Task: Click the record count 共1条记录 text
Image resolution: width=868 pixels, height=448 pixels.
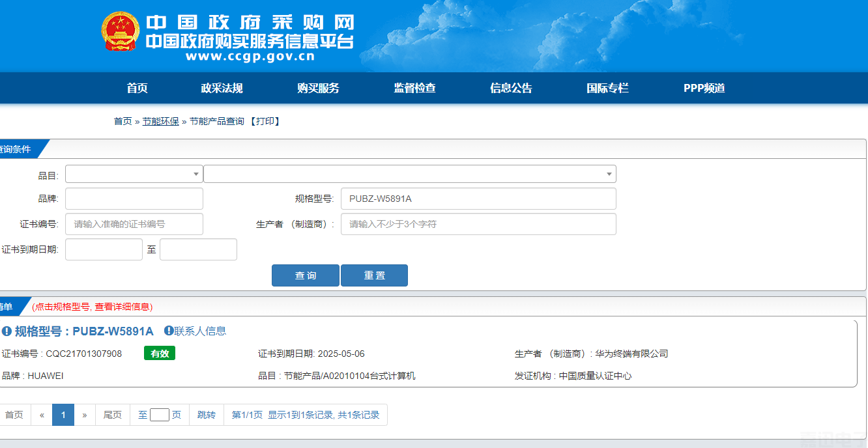Action: coord(358,415)
